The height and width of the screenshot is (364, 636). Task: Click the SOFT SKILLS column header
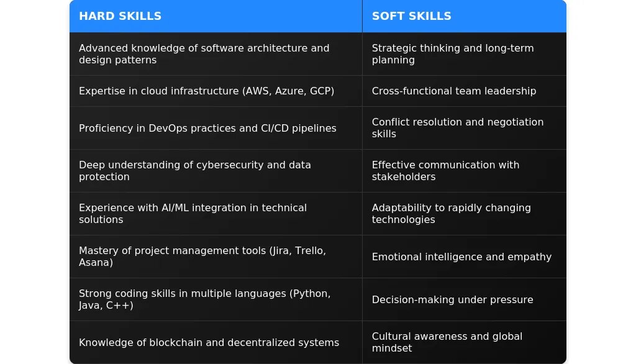click(x=465, y=16)
